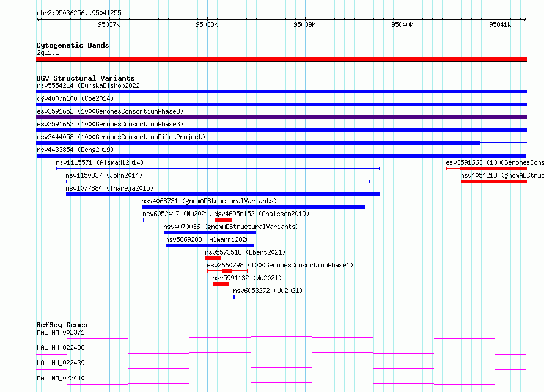Image resolution: width=544 pixels, height=392 pixels.
Task: Click the red esv2660798 variant glyph
Action: point(227,271)
